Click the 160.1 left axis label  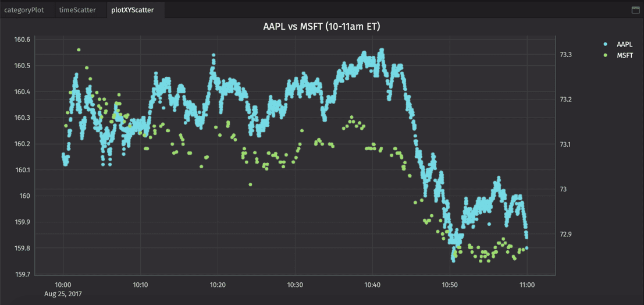[x=22, y=170]
